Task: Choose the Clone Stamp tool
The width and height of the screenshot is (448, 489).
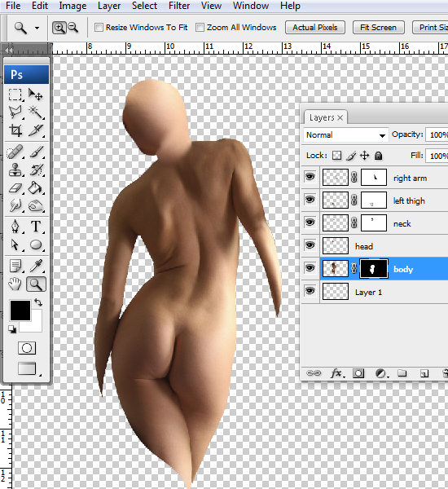Action: pos(15,170)
